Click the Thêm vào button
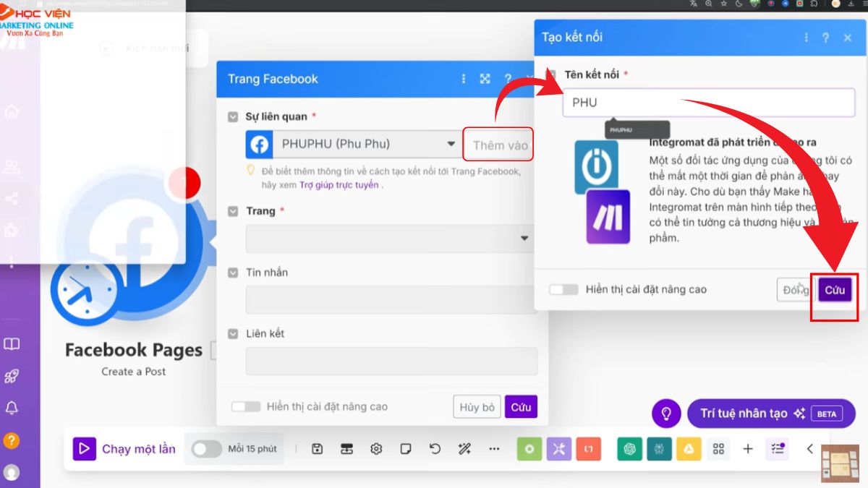This screenshot has width=868, height=488. click(x=500, y=145)
